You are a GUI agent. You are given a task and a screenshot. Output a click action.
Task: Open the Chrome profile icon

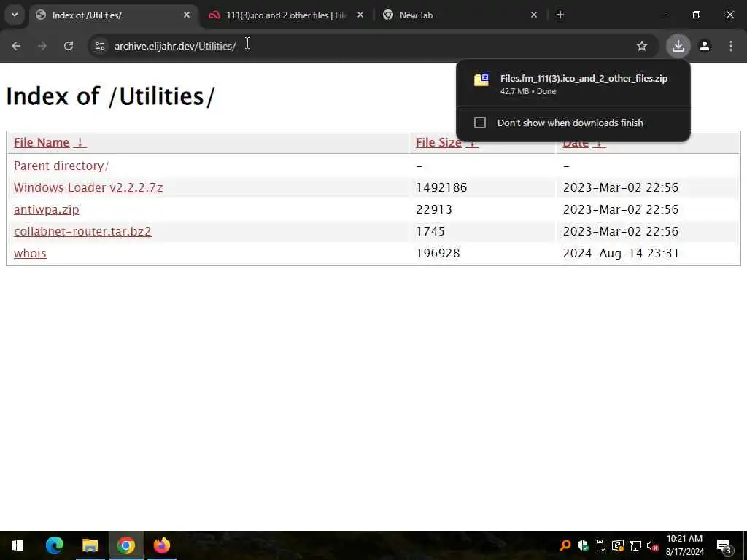pyautogui.click(x=705, y=46)
